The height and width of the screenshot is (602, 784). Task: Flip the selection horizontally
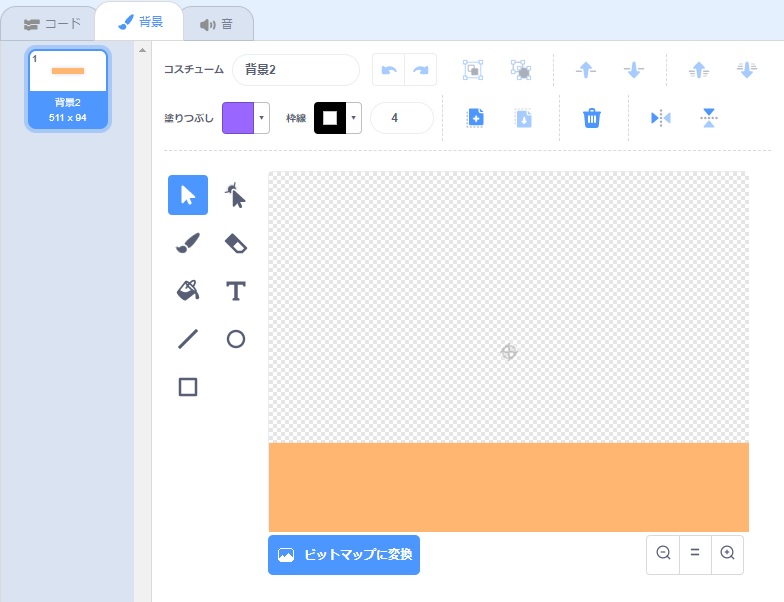(661, 118)
